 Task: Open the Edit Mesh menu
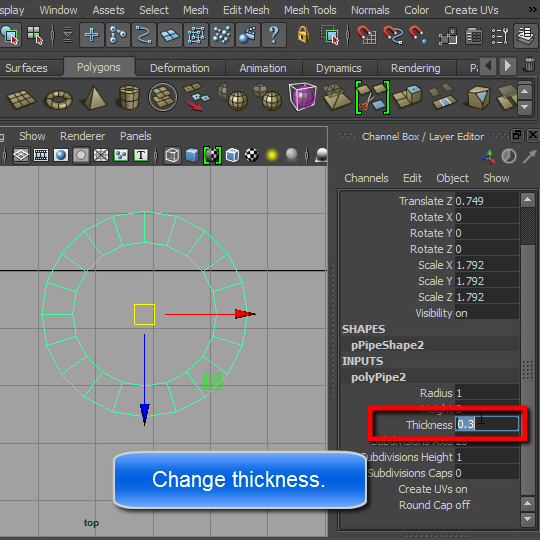[246, 10]
